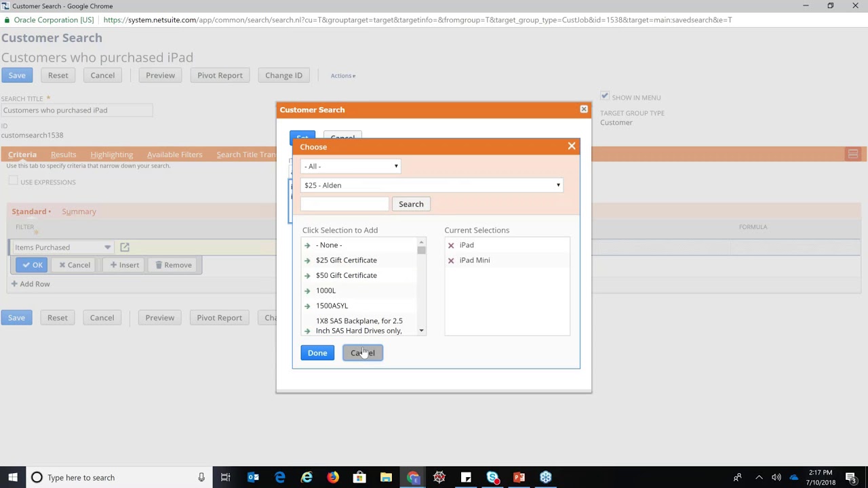The image size is (868, 488).
Task: Click the list view icon on the tab bar
Action: coord(853,155)
